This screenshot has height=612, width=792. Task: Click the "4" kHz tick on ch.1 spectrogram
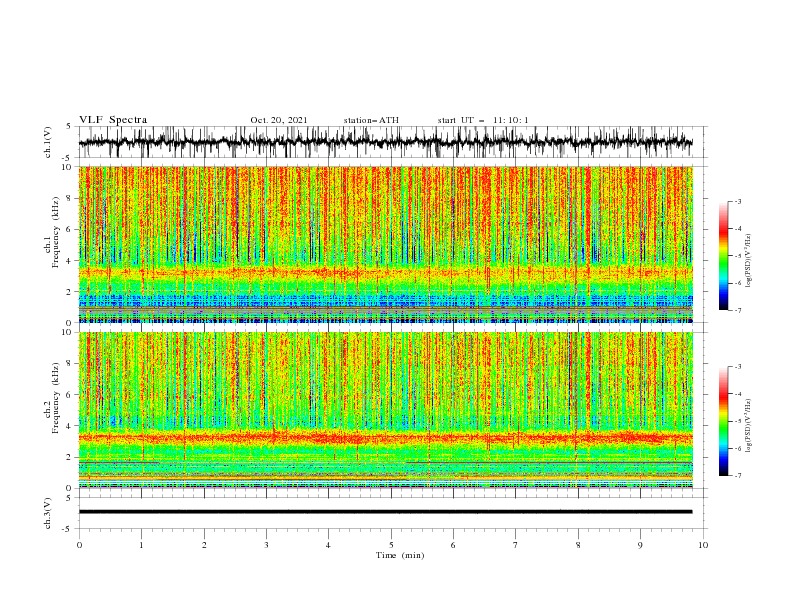[70, 261]
